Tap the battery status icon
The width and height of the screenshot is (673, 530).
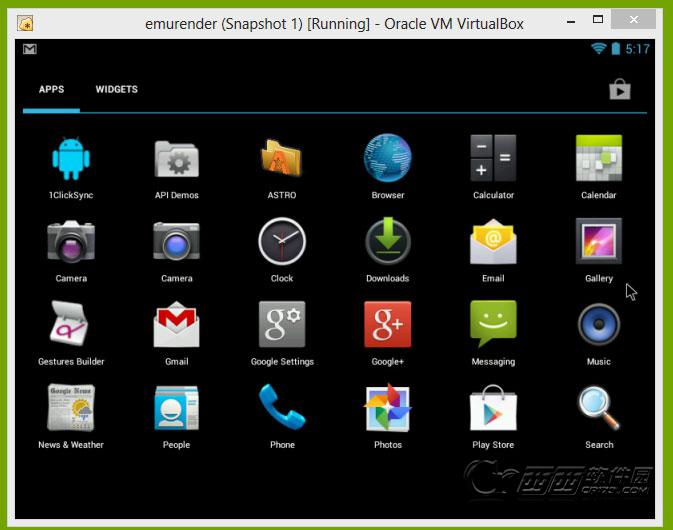pyautogui.click(x=615, y=48)
